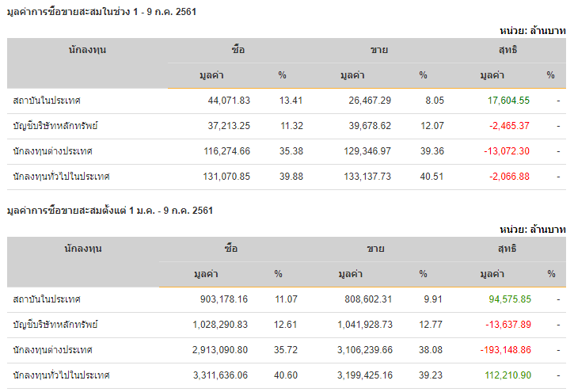Viewport: 574px width, 392px height.
Task: Click the foreign investors buy value 116,274.66
Action: tap(226, 150)
